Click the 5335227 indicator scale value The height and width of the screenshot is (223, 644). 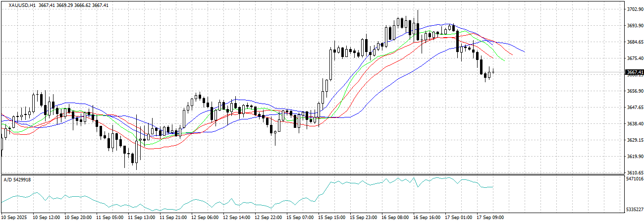pyautogui.click(x=634, y=210)
